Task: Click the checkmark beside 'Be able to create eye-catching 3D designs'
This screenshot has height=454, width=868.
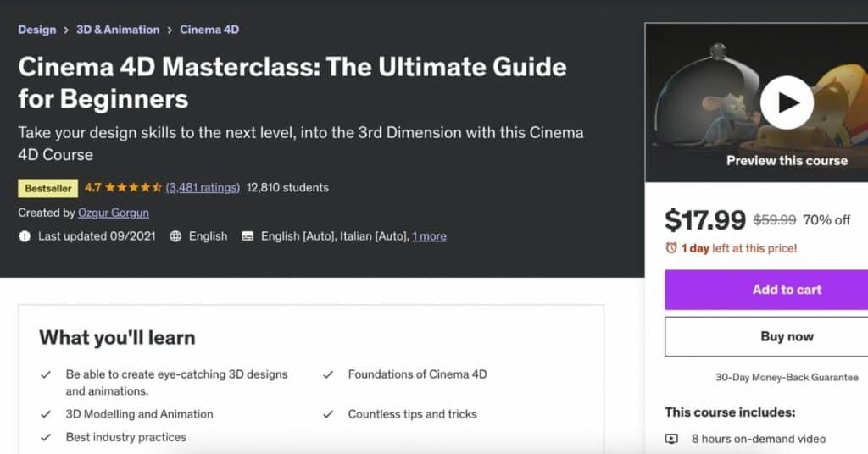Action: click(x=46, y=374)
